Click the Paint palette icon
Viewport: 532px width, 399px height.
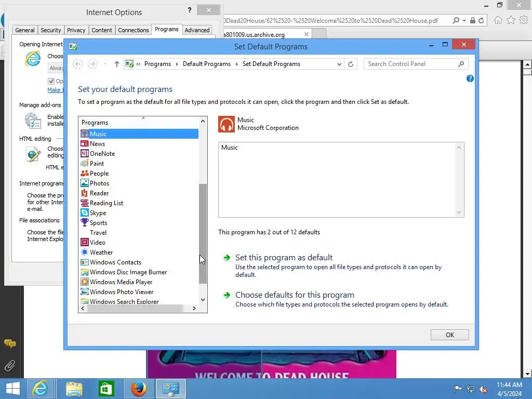(x=85, y=163)
